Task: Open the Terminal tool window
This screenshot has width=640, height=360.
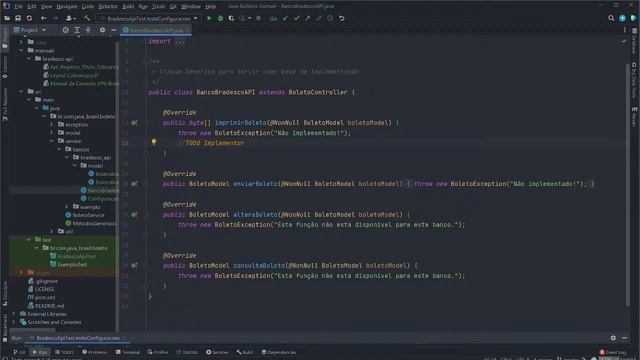Action: (127, 352)
